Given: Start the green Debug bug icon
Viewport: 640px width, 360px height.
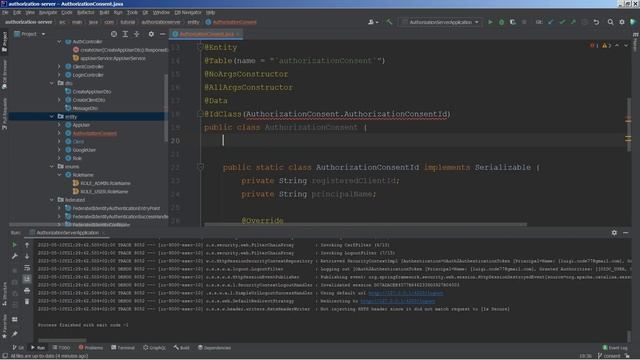Looking at the screenshot, I should pyautogui.click(x=502, y=22).
